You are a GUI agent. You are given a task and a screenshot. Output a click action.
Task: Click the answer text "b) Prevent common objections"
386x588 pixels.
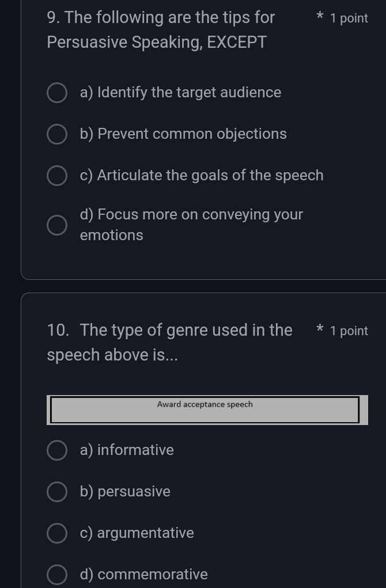coord(183,134)
